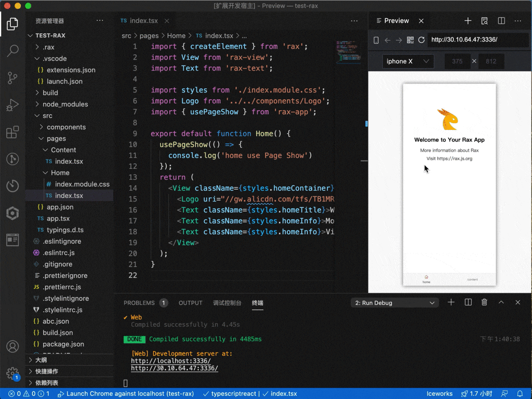Image resolution: width=532 pixels, height=399 pixels.
Task: Click Launch Chrome against localhost in status bar
Action: (126, 394)
